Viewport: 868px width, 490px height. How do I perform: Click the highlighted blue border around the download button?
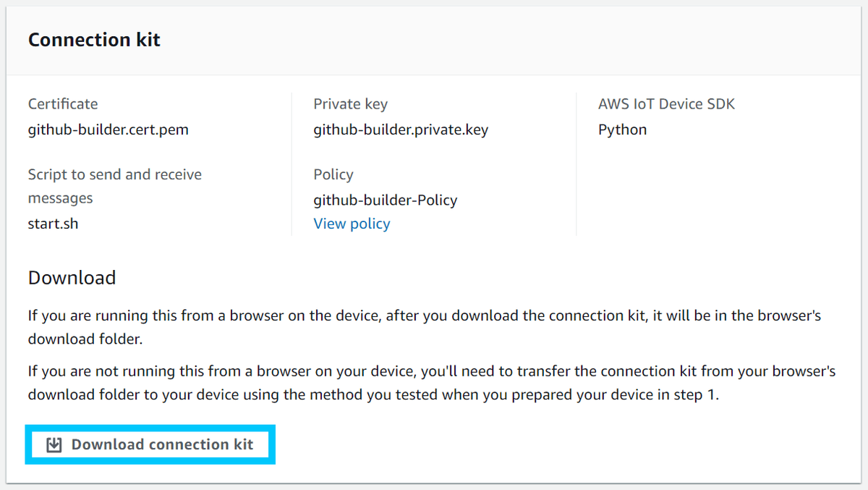(x=150, y=427)
